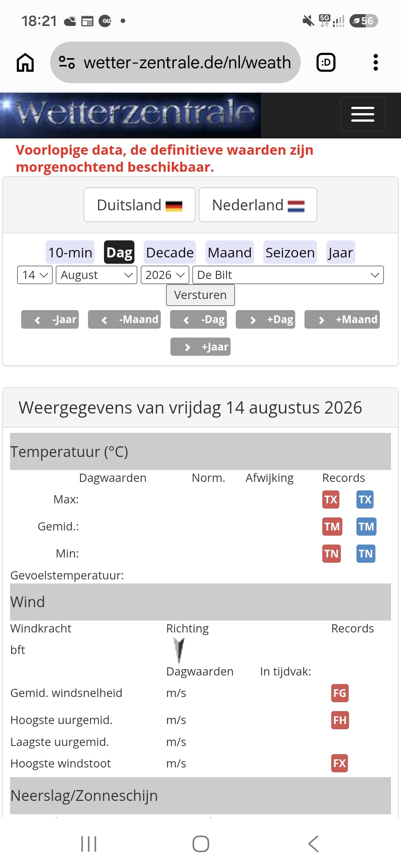Expand the year dropdown showing 2026
Screen dimensions: 401x868
[165, 275]
